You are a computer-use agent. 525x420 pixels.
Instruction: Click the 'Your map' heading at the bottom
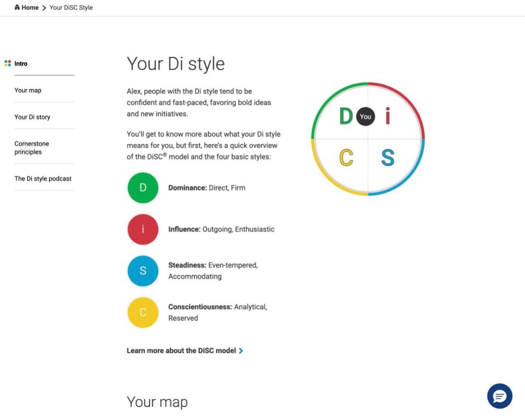[157, 402]
